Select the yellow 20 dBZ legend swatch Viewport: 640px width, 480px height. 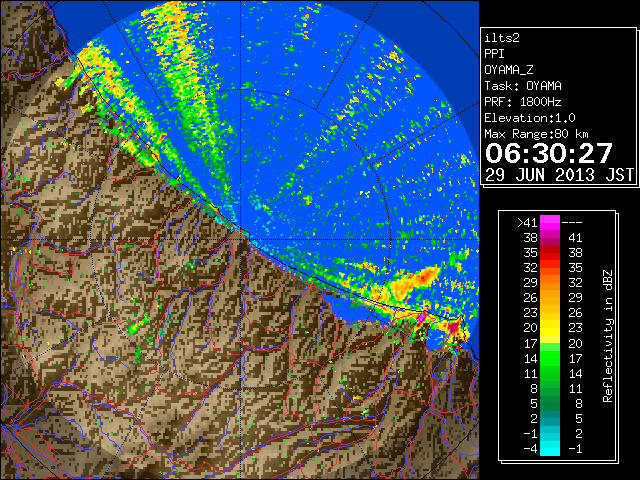coord(550,328)
